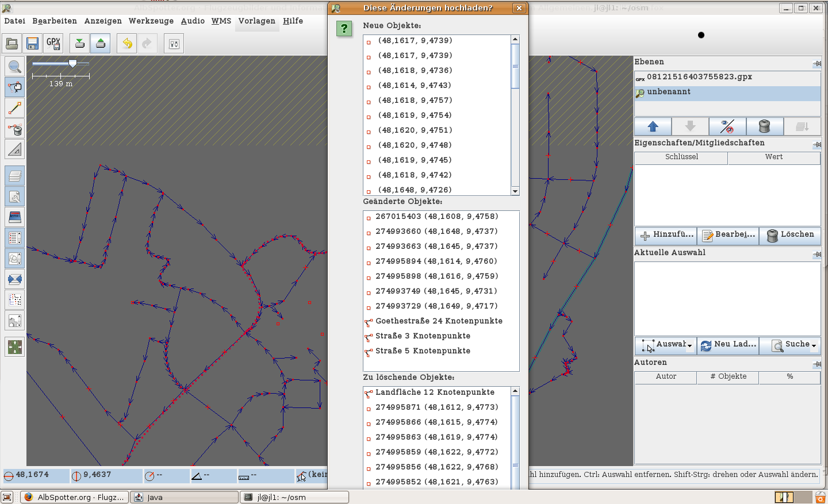Open the Vorlagen menu
Image resolution: width=828 pixels, height=504 pixels.
256,21
